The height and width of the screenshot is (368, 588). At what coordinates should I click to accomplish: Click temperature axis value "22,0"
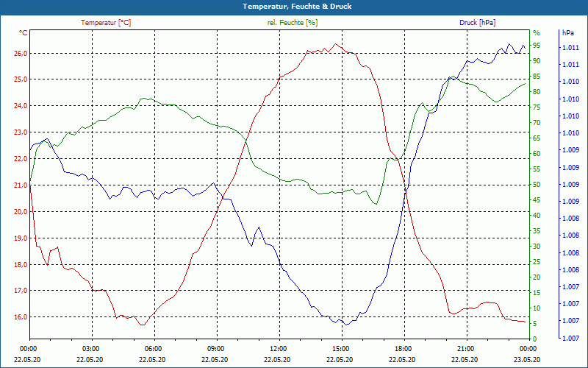tap(21, 159)
